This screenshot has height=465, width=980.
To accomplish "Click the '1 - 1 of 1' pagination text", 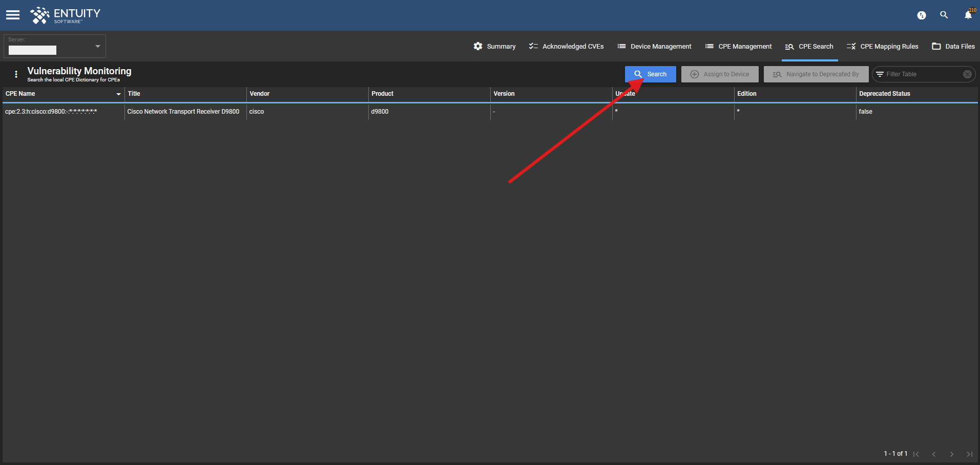I will 895,454.
